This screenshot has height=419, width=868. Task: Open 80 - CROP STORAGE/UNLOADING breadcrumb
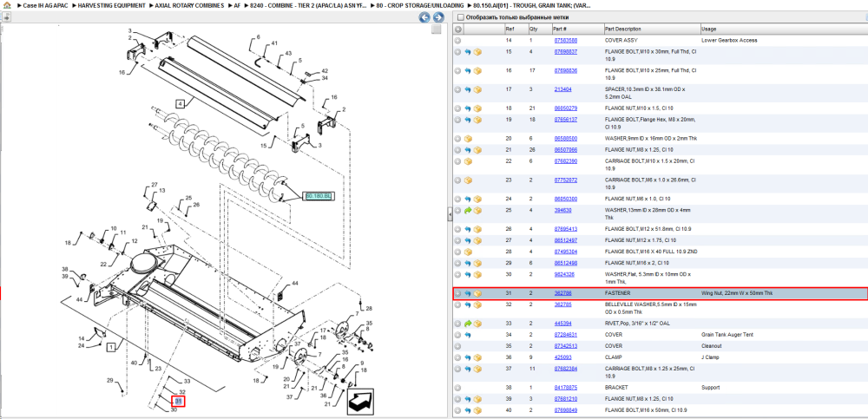point(420,5)
